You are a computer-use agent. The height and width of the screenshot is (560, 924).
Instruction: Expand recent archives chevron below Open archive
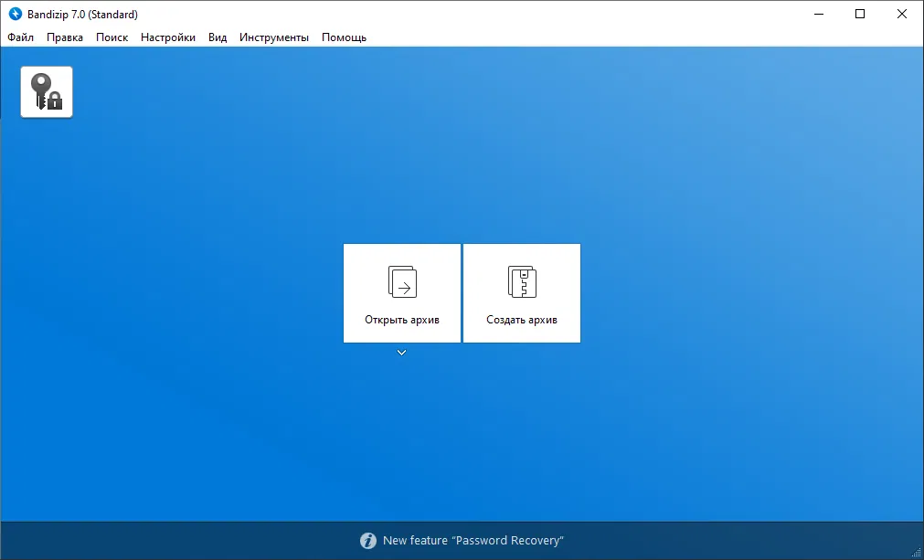click(x=401, y=353)
